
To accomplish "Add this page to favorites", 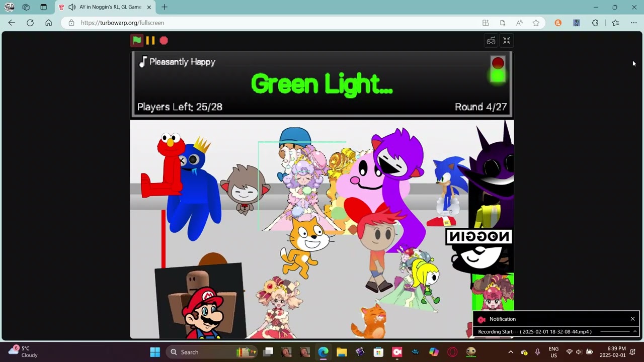I will (x=536, y=23).
